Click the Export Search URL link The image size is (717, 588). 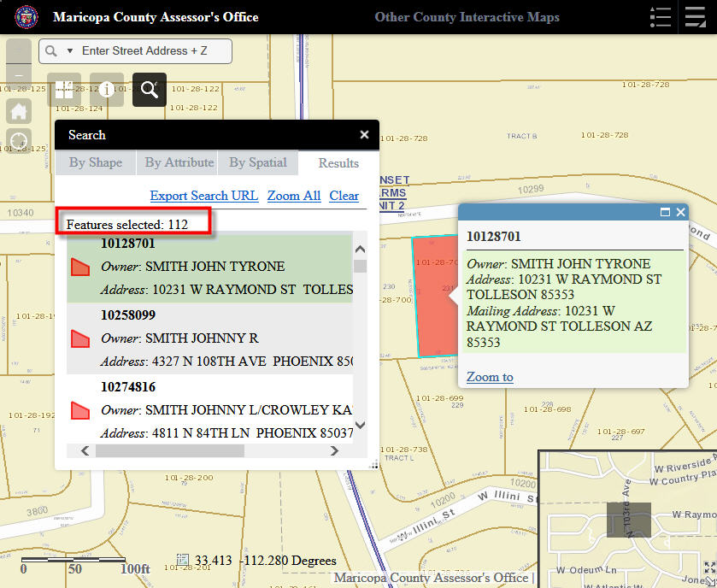click(x=204, y=196)
